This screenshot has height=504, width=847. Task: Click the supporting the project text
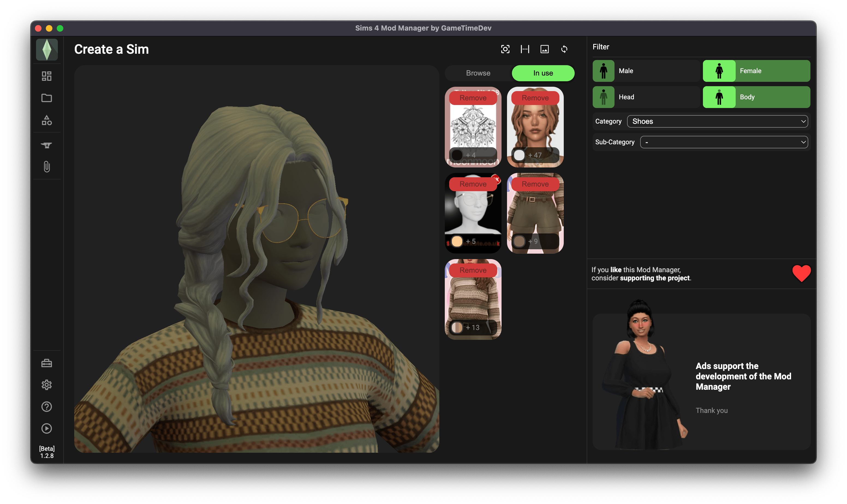655,278
